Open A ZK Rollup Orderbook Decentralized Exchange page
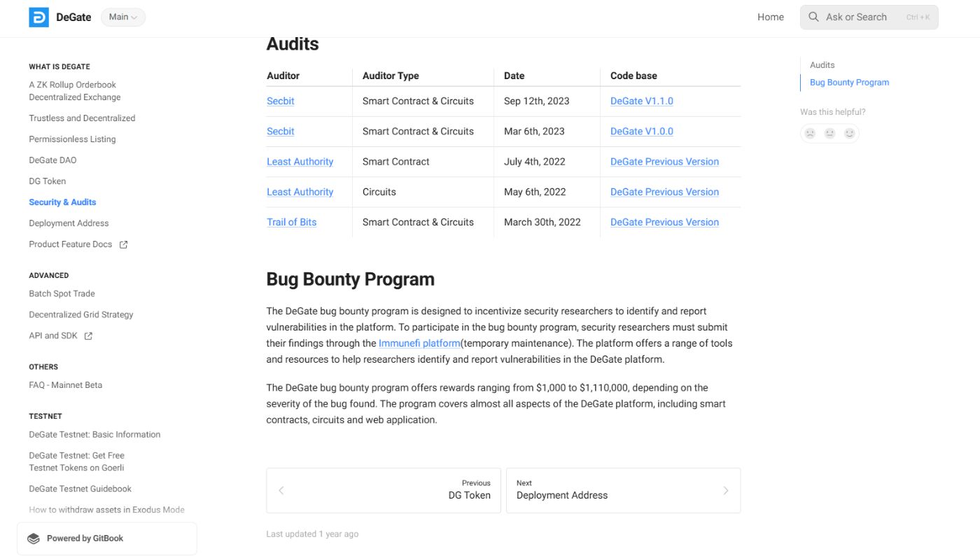This screenshot has height=556, width=980. click(x=74, y=91)
